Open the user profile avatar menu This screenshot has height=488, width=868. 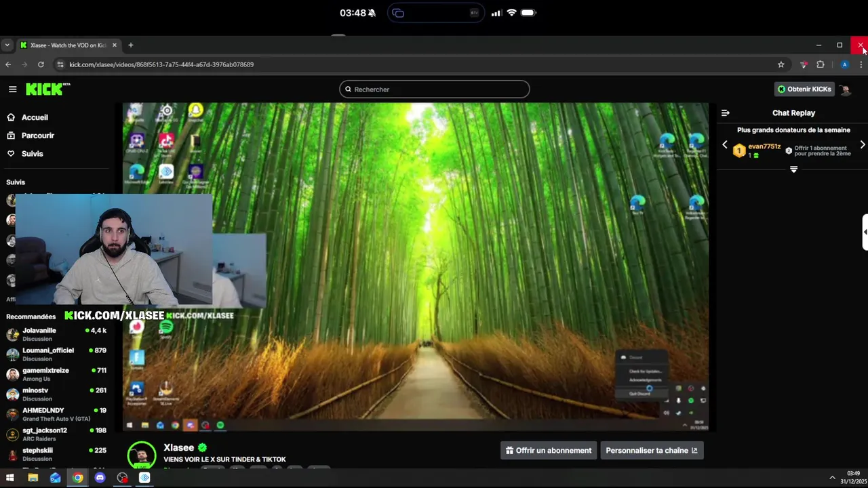[x=845, y=89]
